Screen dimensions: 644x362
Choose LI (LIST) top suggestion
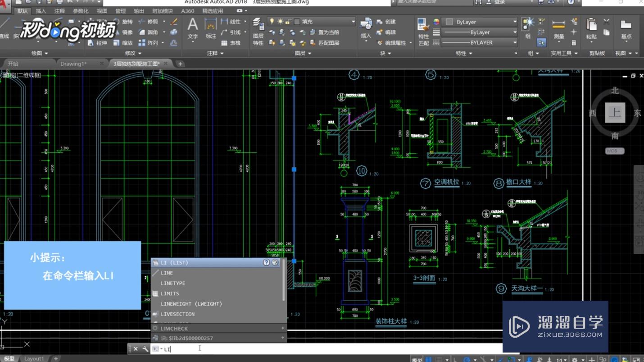(x=215, y=262)
